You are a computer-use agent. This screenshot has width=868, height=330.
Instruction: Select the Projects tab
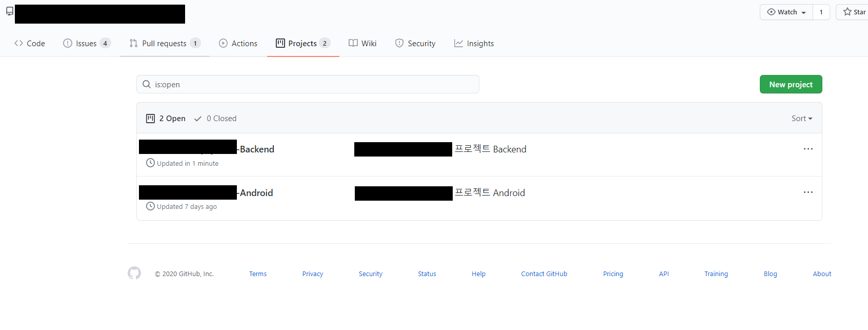point(303,44)
